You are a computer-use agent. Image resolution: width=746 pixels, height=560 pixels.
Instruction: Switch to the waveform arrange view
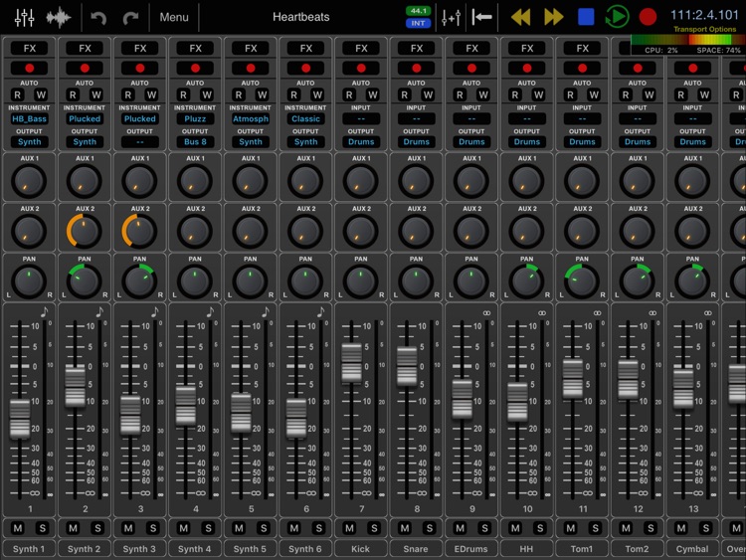[x=59, y=18]
